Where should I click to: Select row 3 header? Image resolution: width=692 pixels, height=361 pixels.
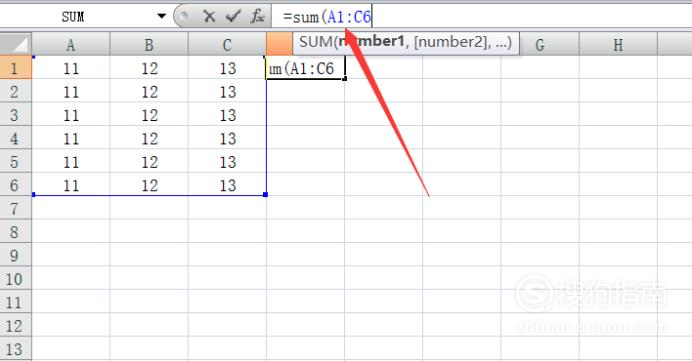click(x=15, y=115)
